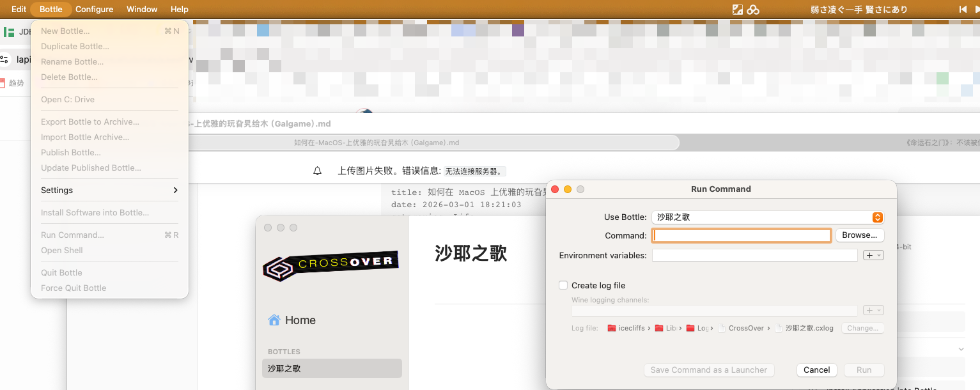Click into the Command text field
The width and height of the screenshot is (980, 390).
point(741,236)
